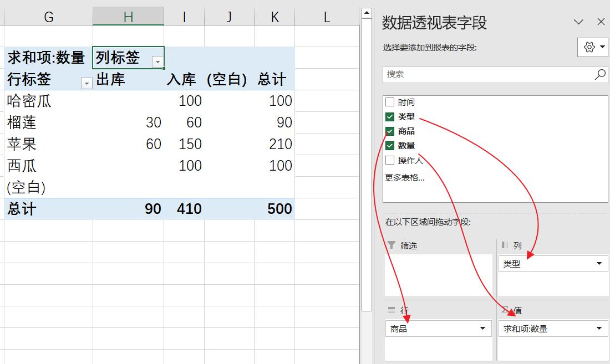
Task: Open the 商品 field dropdown in rows area
Action: 481,329
